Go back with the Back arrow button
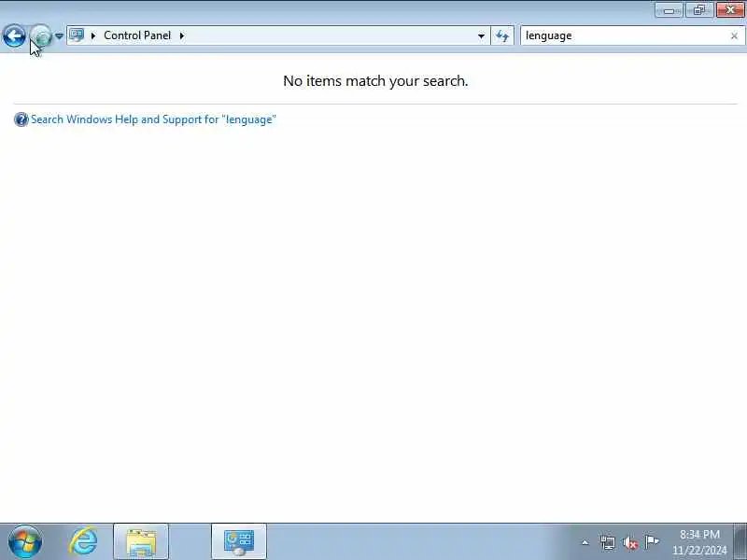The width and height of the screenshot is (747, 560). point(14,36)
